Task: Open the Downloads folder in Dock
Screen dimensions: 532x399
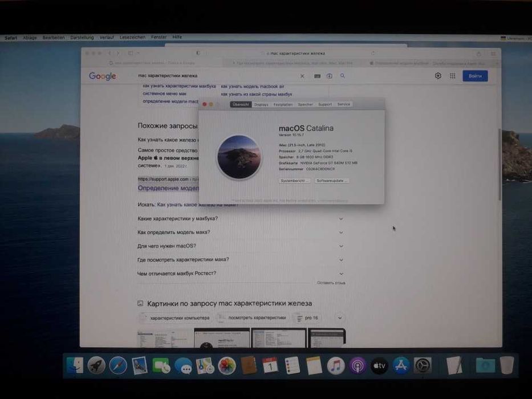Action: point(485,365)
